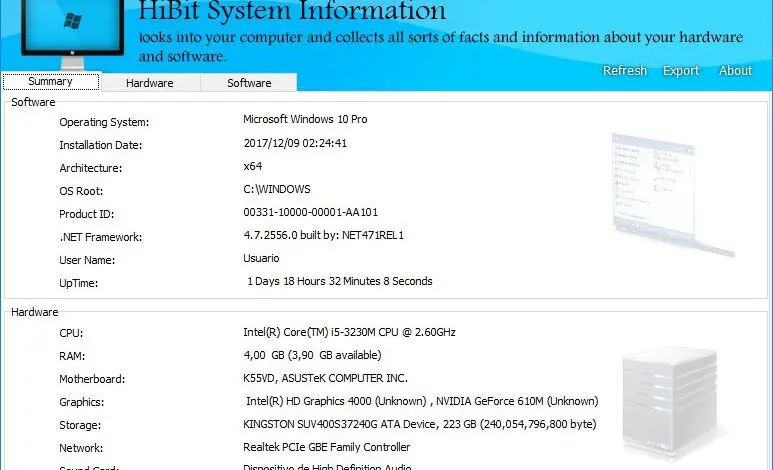The height and width of the screenshot is (470, 773).
Task: Open the Hardware tab
Action: point(150,83)
